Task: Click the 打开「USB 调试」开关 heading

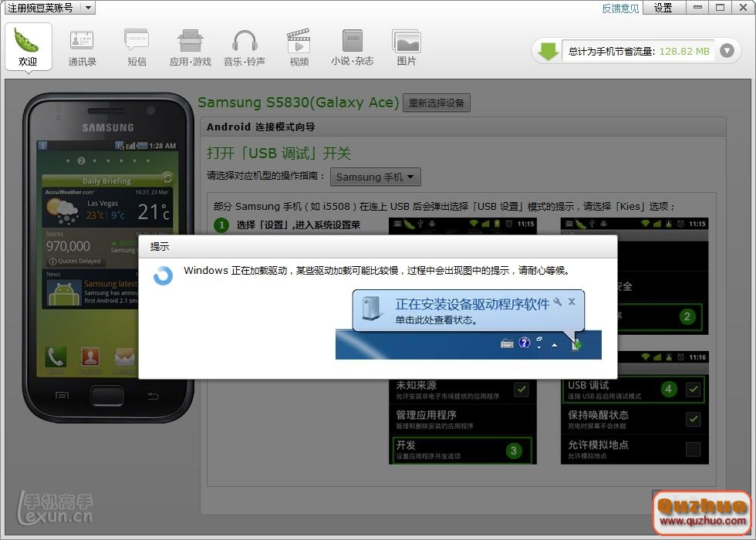Action: [x=278, y=154]
